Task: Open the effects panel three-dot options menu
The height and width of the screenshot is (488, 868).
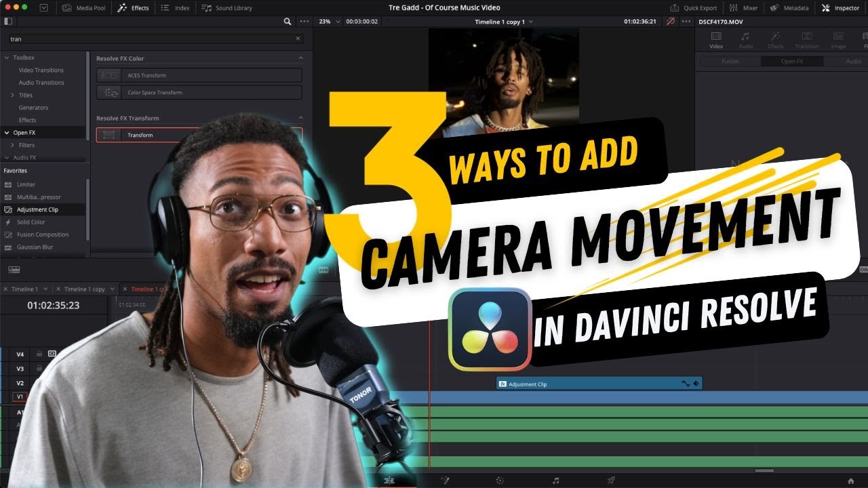Action: tap(304, 22)
